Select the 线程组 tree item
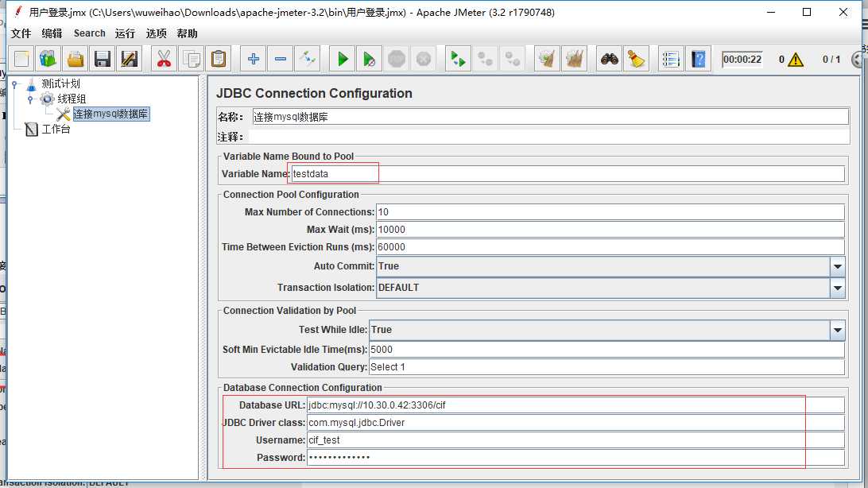This screenshot has width=868, height=488. click(72, 99)
